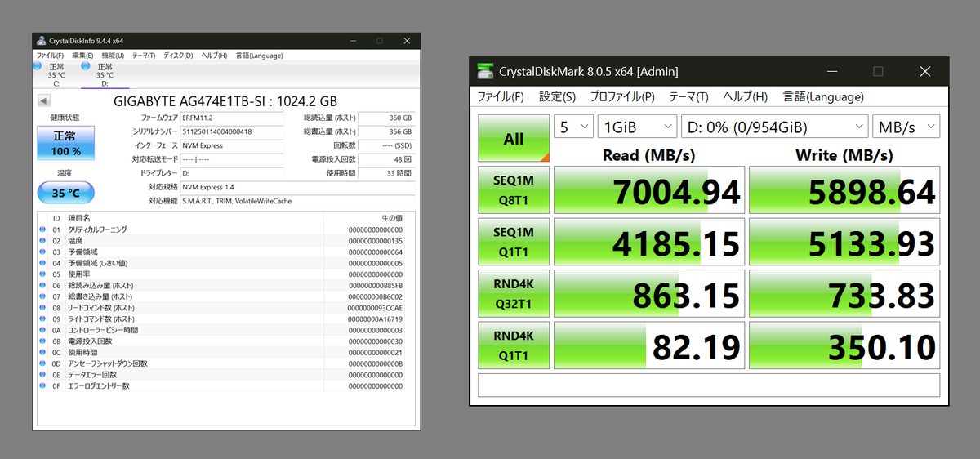The height and width of the screenshot is (459, 980).
Task: Click the 5898.64 write result bar
Action: 844,192
